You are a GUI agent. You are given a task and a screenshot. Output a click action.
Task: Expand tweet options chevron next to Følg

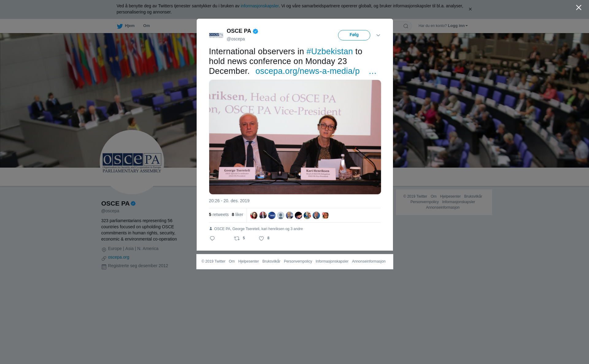click(x=378, y=35)
